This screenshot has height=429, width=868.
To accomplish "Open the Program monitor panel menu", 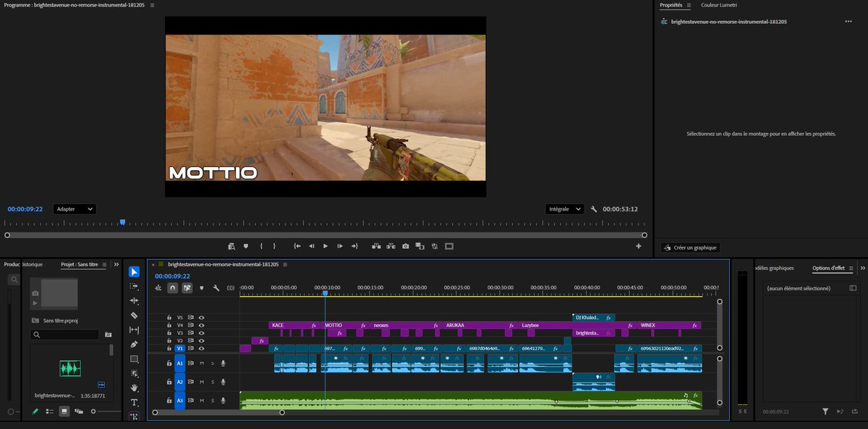I will [x=152, y=5].
